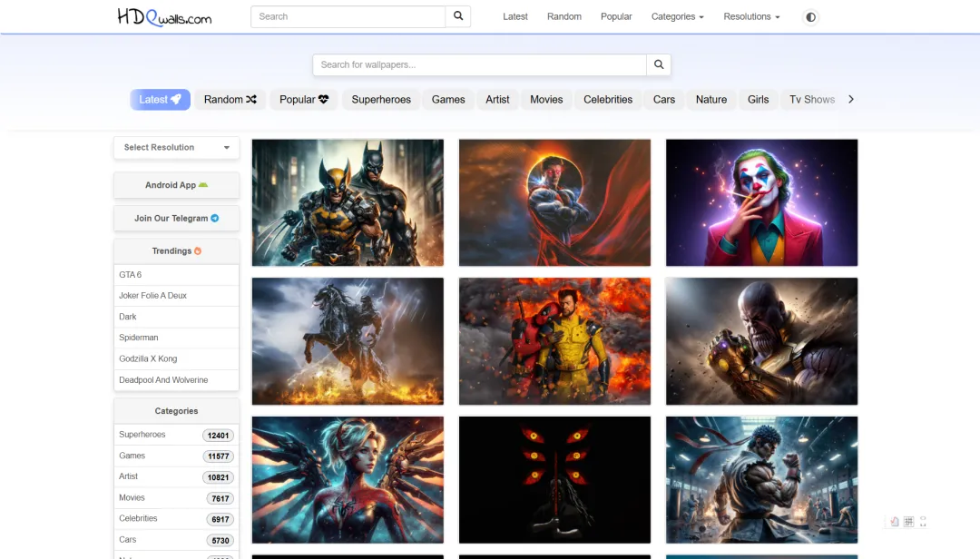Viewport: 980px width, 559px height.
Task: Select the Latest rocket pill tab
Action: [x=160, y=100]
